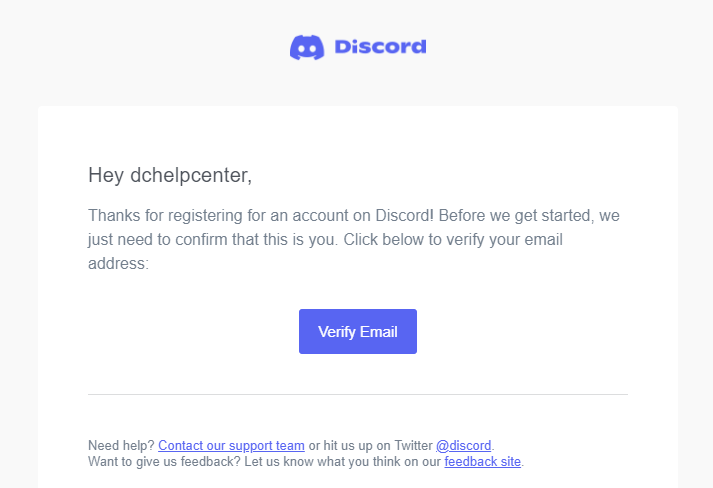The width and height of the screenshot is (713, 488).
Task: Click the "Want to give us feedback?" text
Action: pos(164,462)
